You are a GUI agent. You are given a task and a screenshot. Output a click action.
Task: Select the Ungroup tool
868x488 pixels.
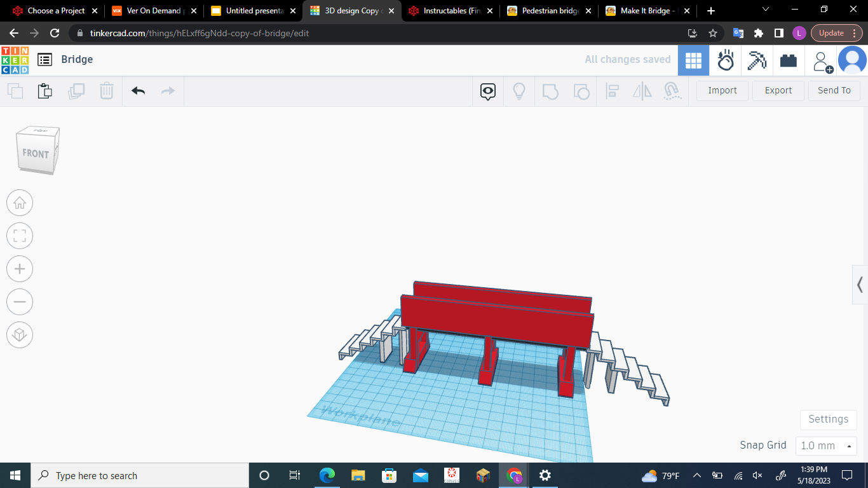(x=581, y=91)
